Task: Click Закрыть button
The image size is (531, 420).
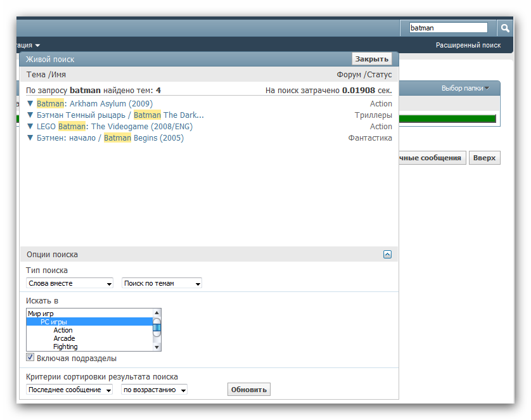Action: 372,59
